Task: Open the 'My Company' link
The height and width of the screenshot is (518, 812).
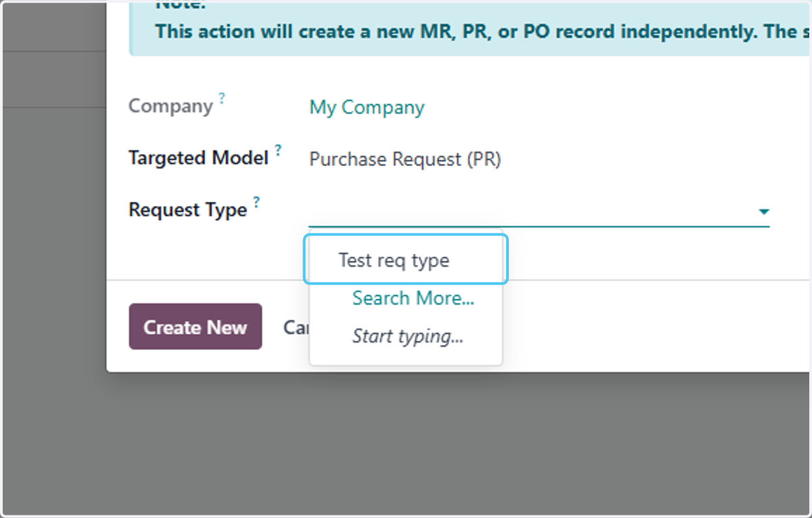Action: 367,107
